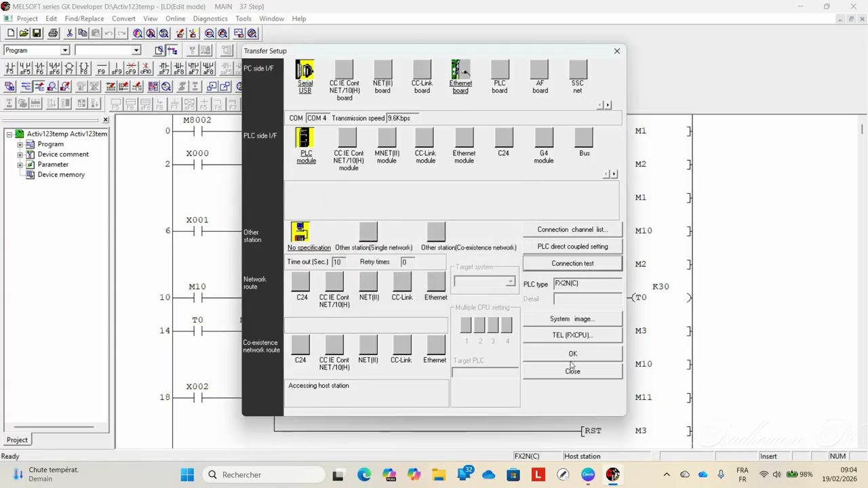Open the Tools menu
The width and height of the screenshot is (868, 488).
[x=243, y=19]
